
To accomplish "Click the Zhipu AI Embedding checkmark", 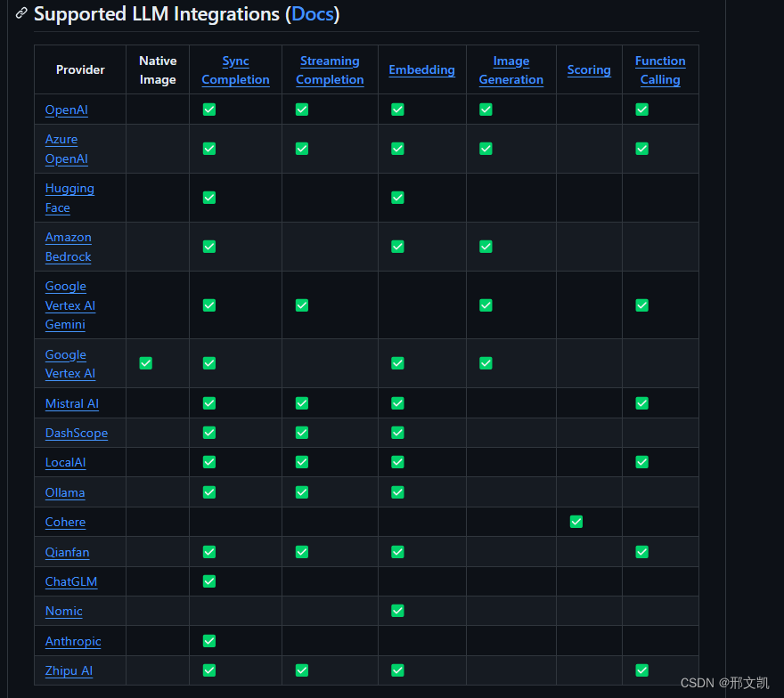I will (397, 670).
